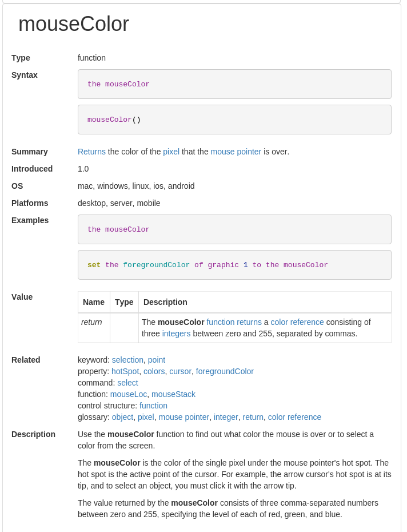Viewport: 407px width, 532px height.
Task: Open the 'select' command link
Action: [x=127, y=383]
